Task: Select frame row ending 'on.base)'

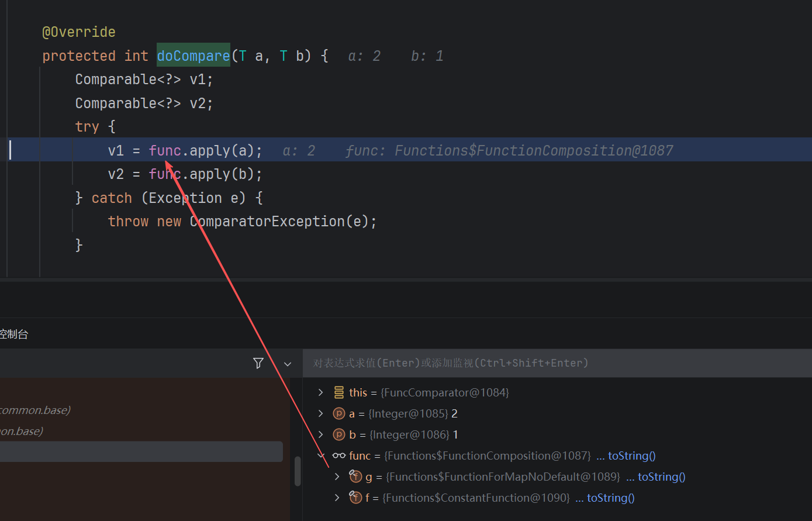Action: pos(22,431)
